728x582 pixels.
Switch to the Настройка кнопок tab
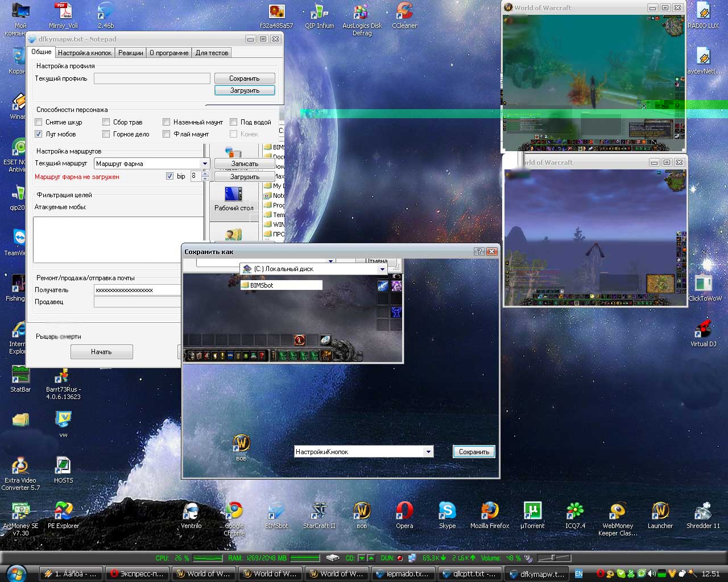tap(85, 53)
